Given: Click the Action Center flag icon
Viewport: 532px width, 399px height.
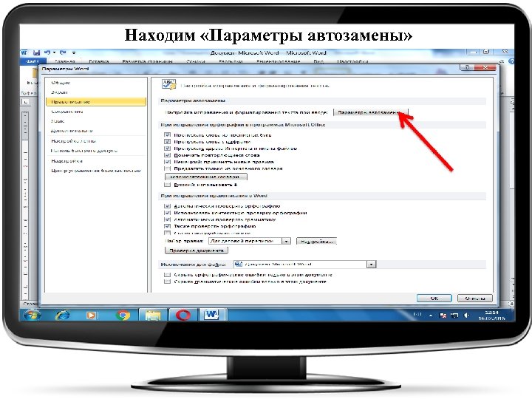Looking at the screenshot, I should 443,316.
